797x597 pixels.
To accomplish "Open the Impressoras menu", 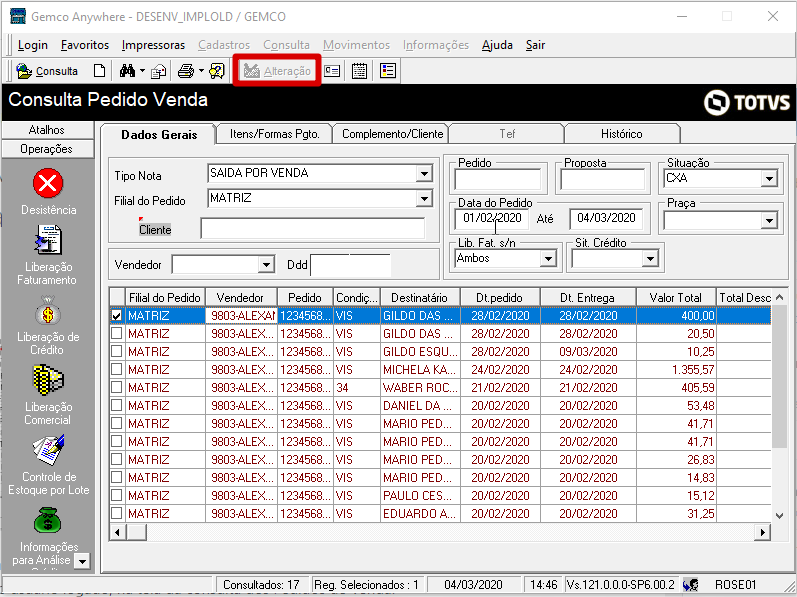I will [154, 45].
